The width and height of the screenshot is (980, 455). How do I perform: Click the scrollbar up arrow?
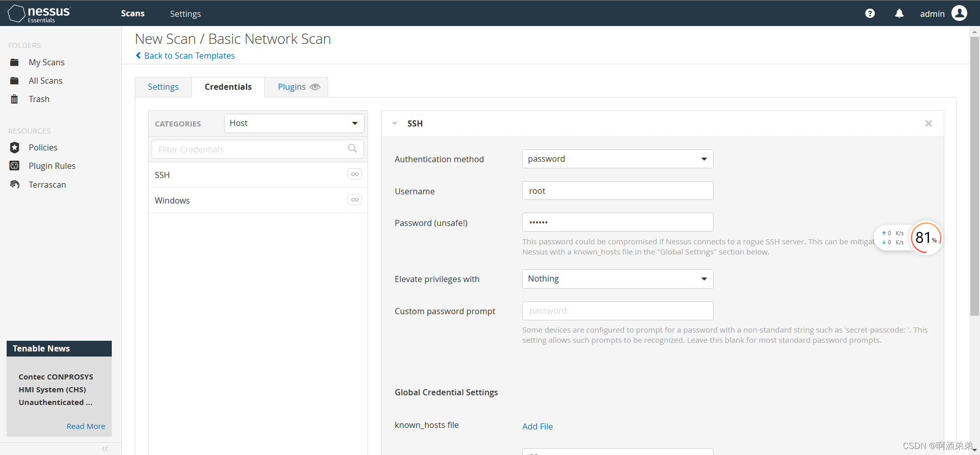[974, 31]
